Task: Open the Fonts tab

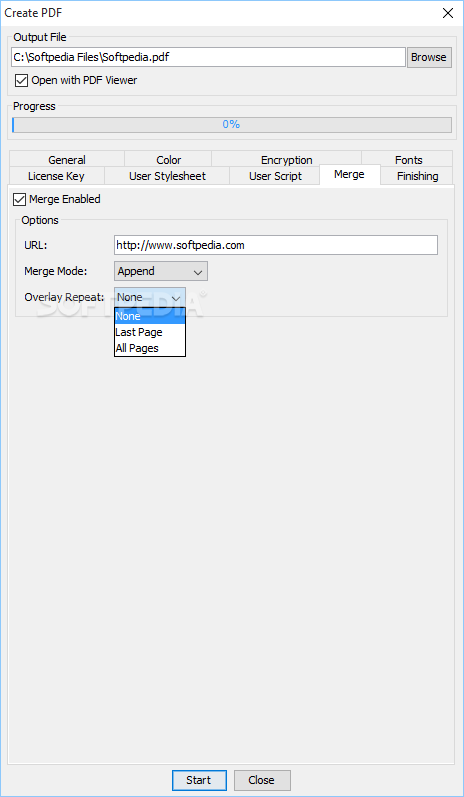Action: (408, 160)
